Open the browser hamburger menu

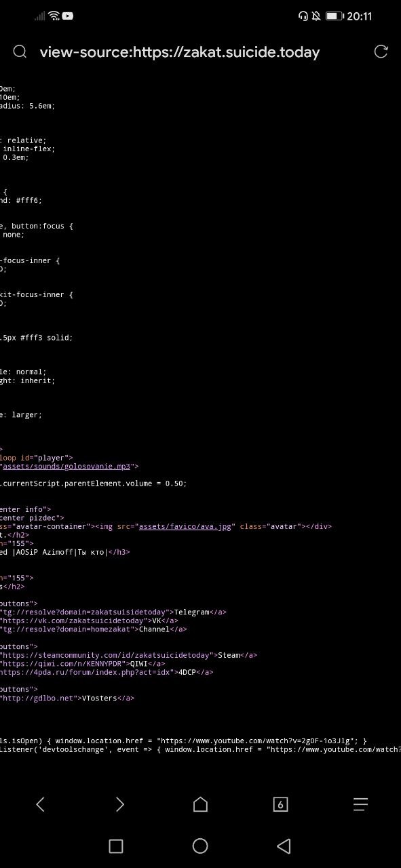tap(360, 804)
